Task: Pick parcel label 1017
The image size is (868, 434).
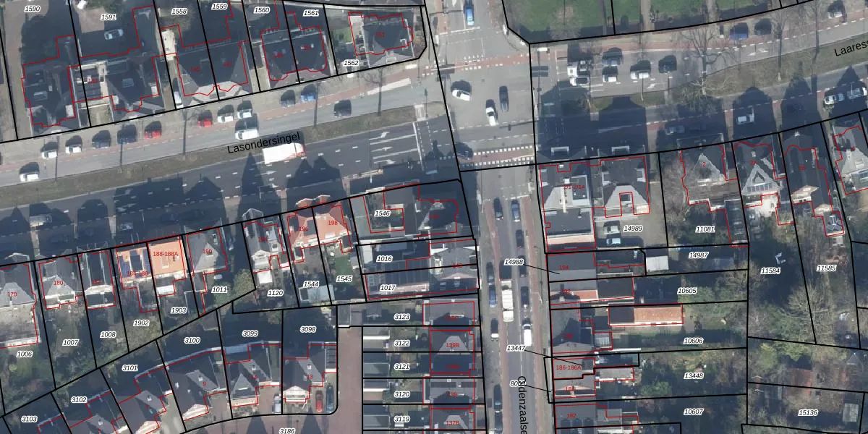Action: [x=388, y=288]
